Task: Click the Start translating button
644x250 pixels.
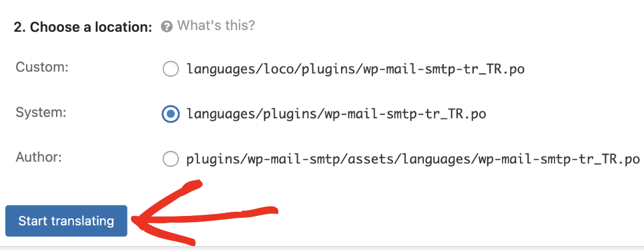Action: click(x=66, y=221)
